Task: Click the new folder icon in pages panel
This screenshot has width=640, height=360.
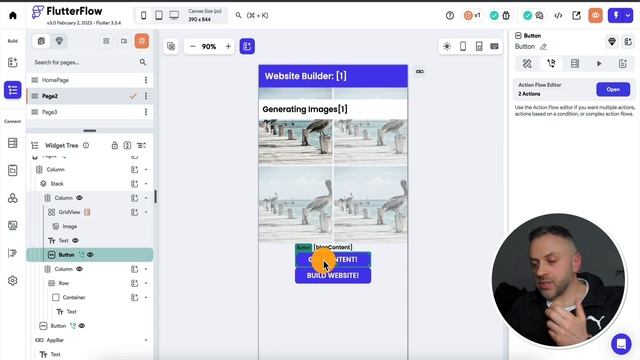Action: pyautogui.click(x=124, y=41)
